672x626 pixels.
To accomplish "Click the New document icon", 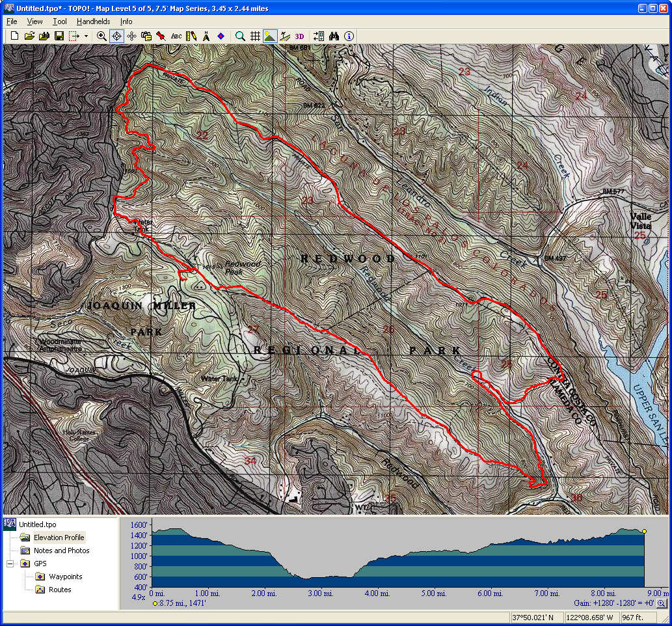I will click(14, 36).
